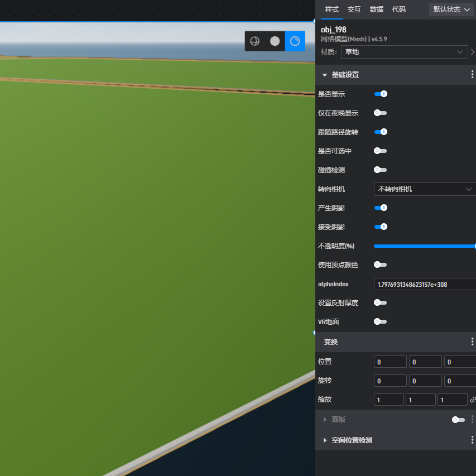Click the alphaIndex input field

coord(425,284)
